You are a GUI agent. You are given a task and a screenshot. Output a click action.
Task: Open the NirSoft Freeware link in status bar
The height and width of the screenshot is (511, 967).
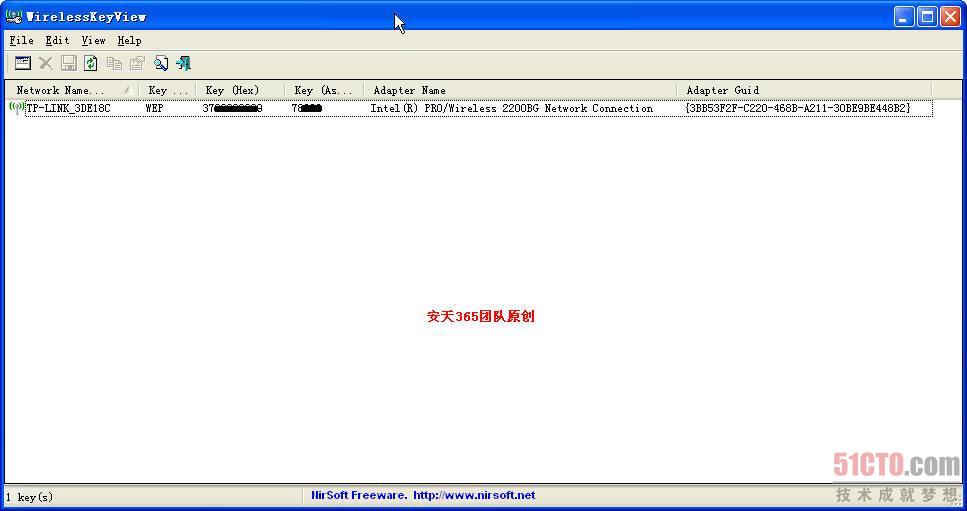423,495
